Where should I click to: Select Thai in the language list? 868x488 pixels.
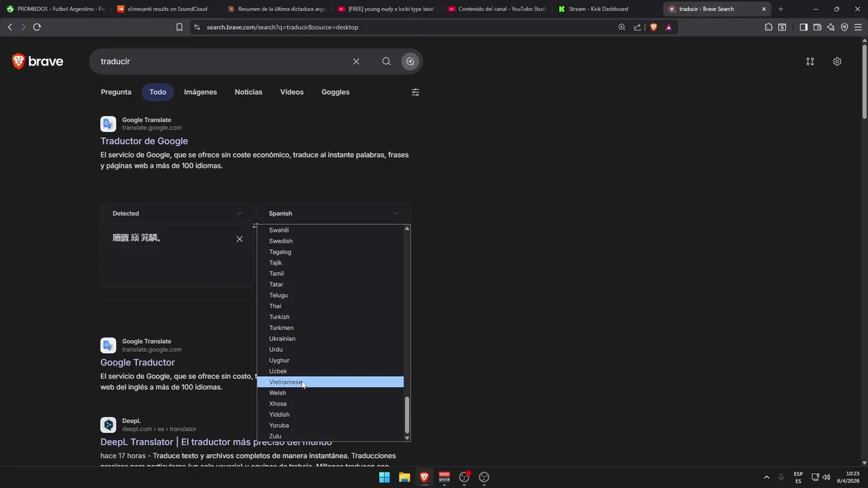[330, 306]
